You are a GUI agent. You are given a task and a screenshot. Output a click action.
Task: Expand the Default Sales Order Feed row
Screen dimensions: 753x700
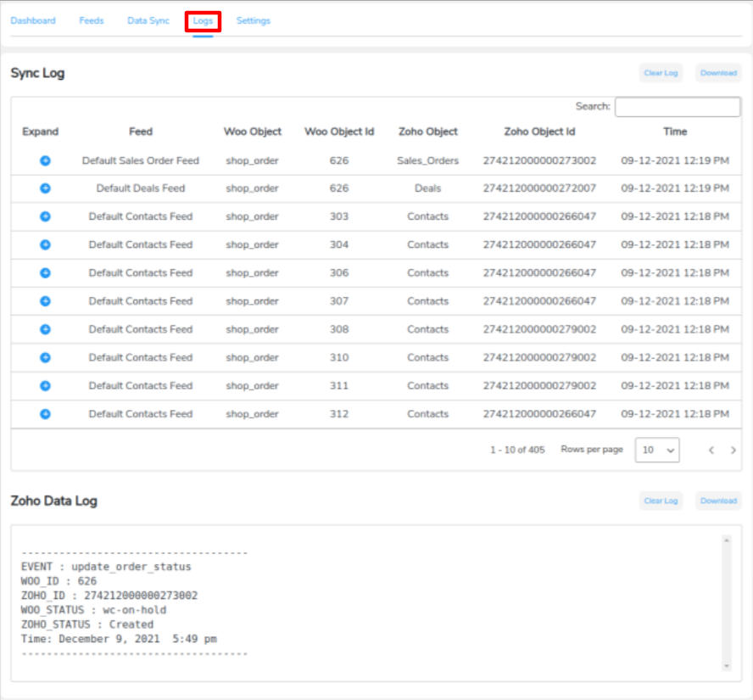(x=46, y=160)
